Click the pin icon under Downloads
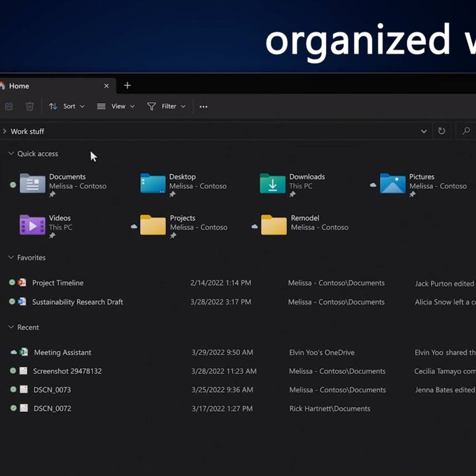The height and width of the screenshot is (476, 476). [292, 194]
